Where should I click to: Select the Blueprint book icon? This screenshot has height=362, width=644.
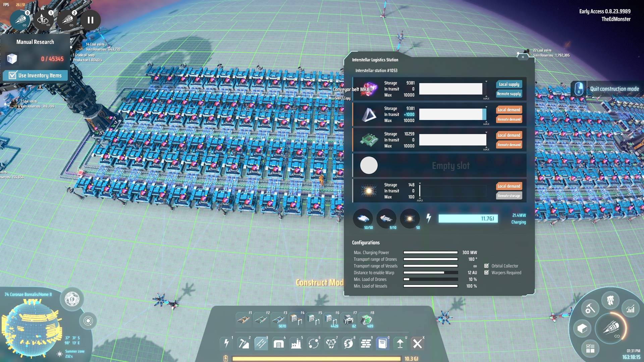[x=382, y=343]
